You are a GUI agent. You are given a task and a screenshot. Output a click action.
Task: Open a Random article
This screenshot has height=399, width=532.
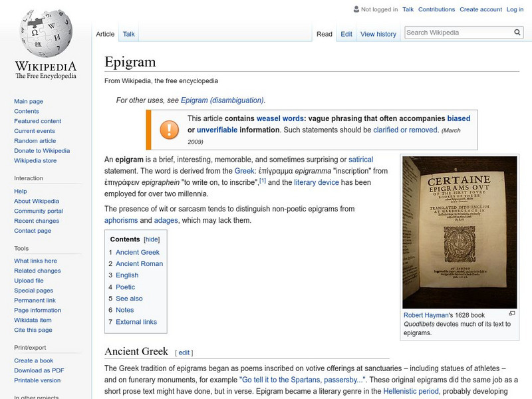pyautogui.click(x=35, y=140)
